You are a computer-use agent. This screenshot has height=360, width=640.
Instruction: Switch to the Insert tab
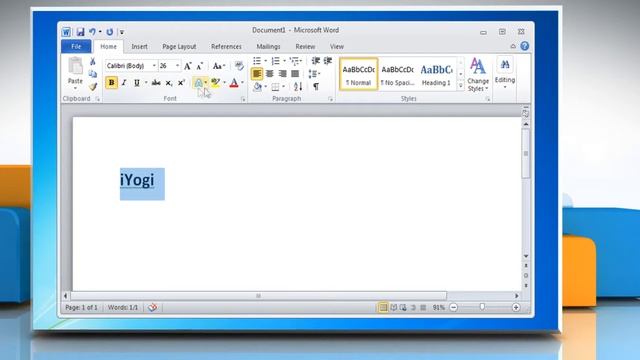tap(140, 47)
